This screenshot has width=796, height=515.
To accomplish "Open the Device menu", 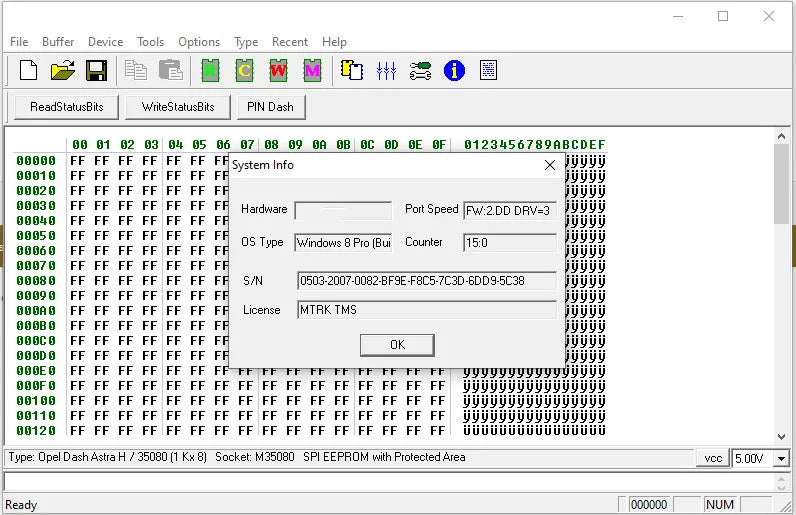I will [x=105, y=42].
